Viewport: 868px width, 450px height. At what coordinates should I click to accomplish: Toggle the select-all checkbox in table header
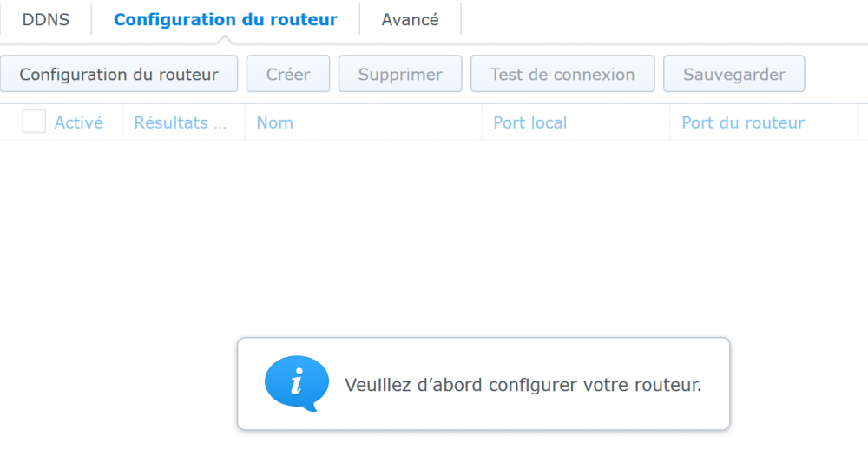tap(34, 122)
